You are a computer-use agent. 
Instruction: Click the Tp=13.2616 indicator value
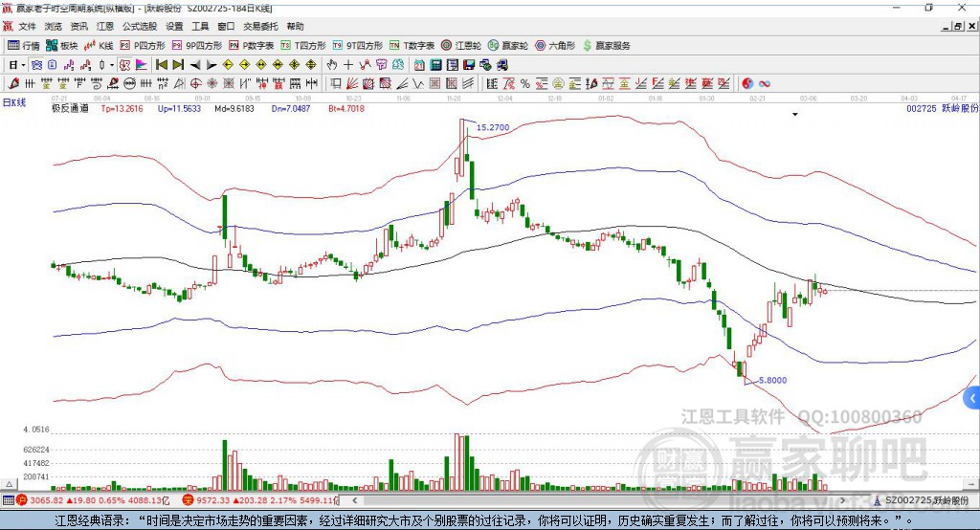(x=122, y=108)
